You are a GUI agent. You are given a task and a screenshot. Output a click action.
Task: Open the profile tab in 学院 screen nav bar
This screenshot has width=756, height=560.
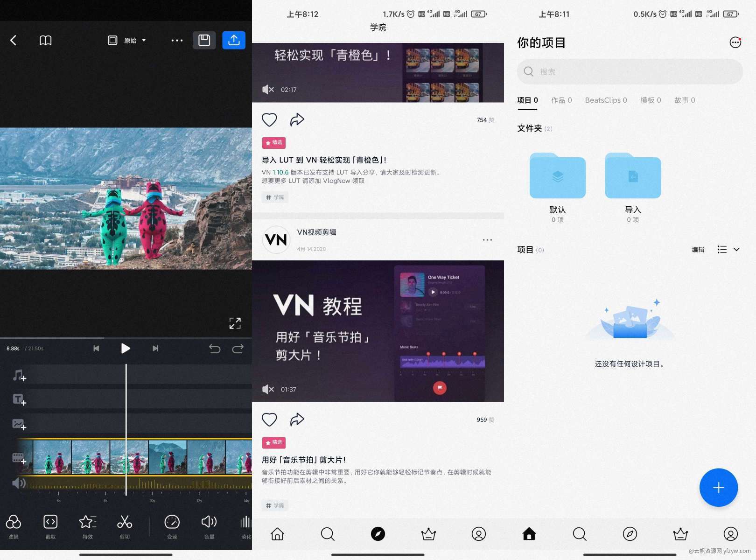pos(479,534)
